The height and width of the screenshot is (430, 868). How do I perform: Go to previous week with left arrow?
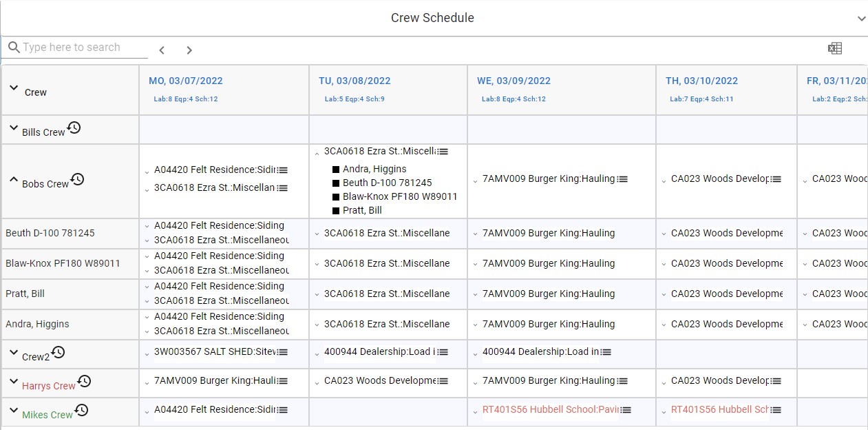(162, 50)
